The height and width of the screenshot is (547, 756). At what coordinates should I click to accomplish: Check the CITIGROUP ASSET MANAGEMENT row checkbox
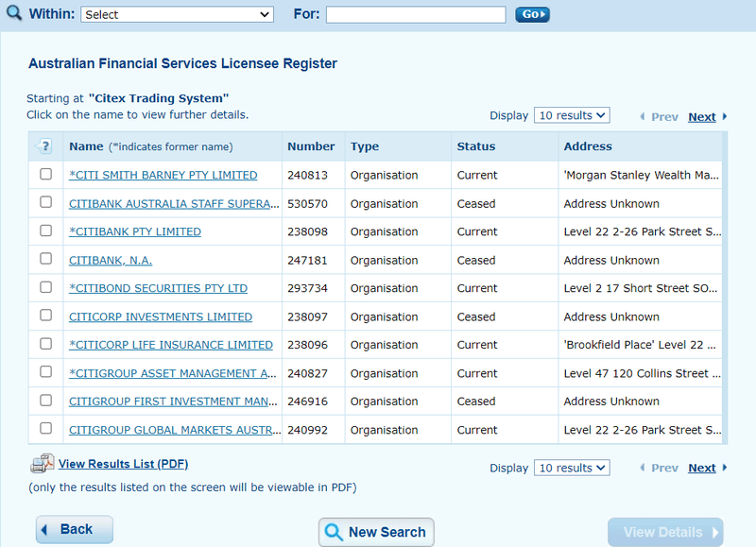pos(45,371)
